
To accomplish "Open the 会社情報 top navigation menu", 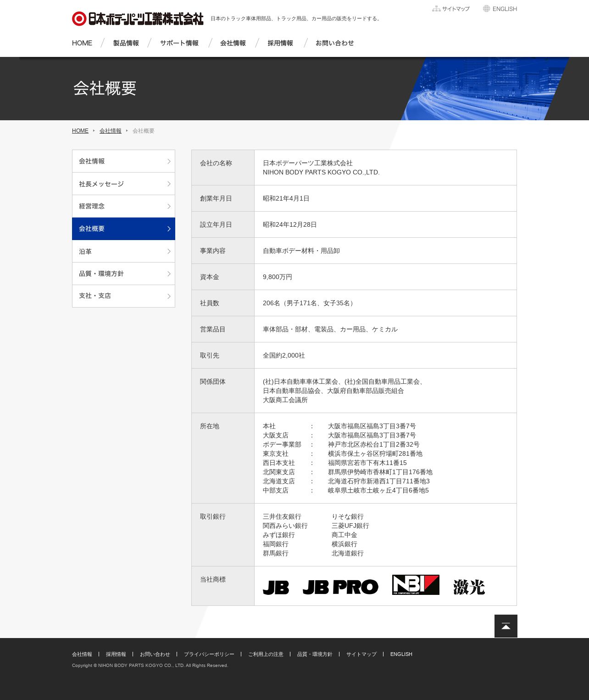I will point(233,43).
